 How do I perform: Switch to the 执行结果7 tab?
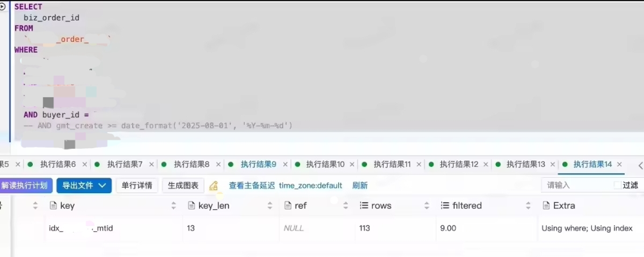125,165
